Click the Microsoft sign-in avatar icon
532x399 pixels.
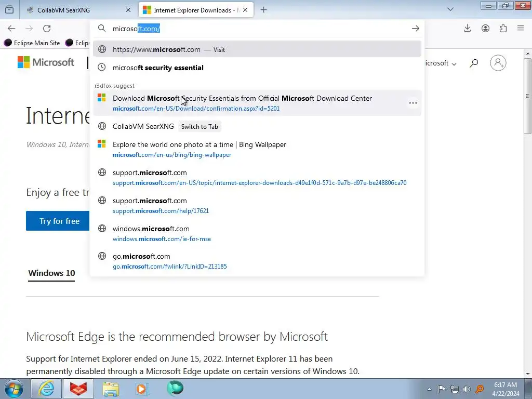point(498,63)
